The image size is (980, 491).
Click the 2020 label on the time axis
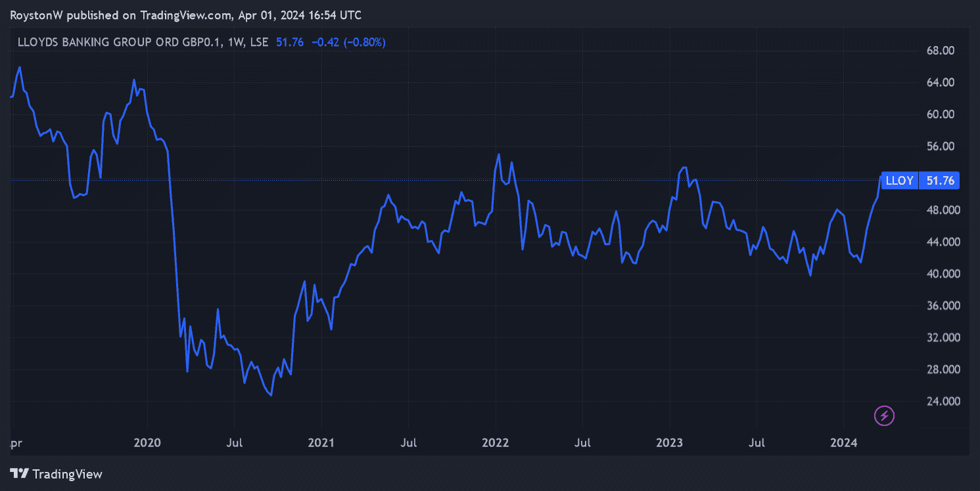click(147, 443)
